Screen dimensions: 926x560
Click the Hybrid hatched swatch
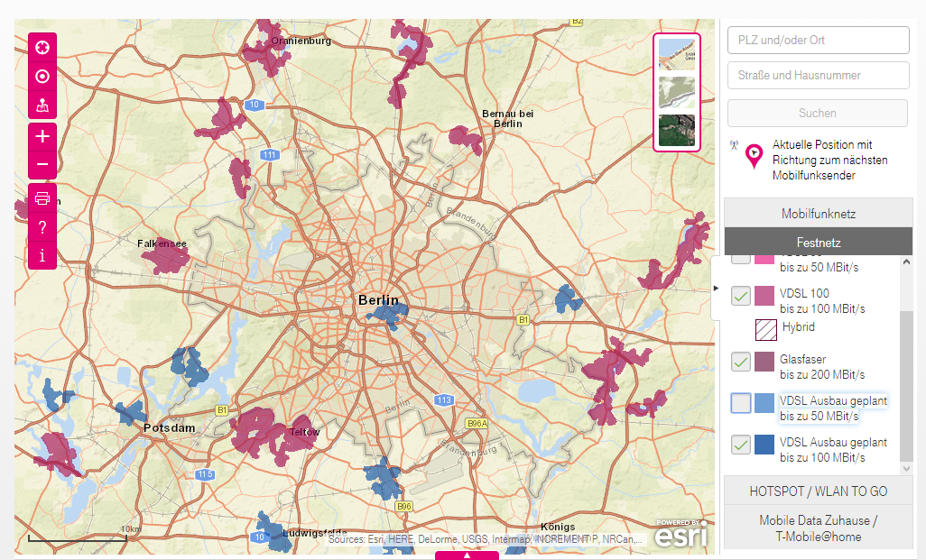(x=766, y=330)
